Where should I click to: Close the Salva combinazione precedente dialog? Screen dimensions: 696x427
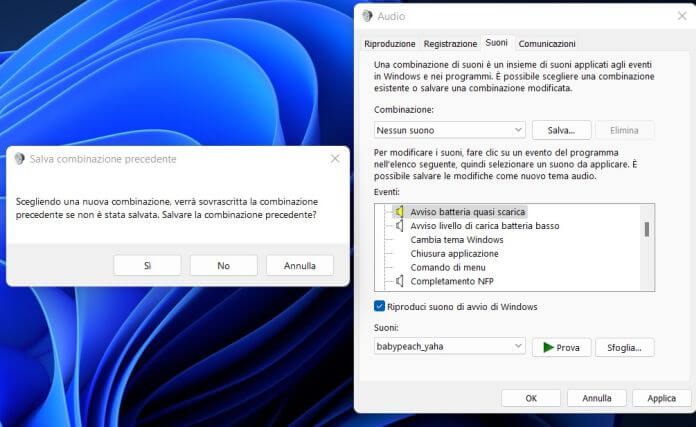tap(335, 158)
